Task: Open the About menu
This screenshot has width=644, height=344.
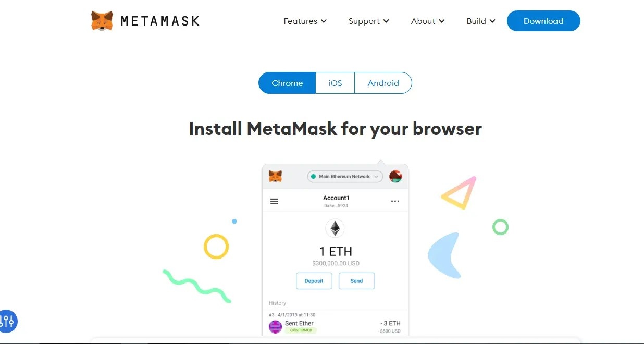Action: pos(428,21)
